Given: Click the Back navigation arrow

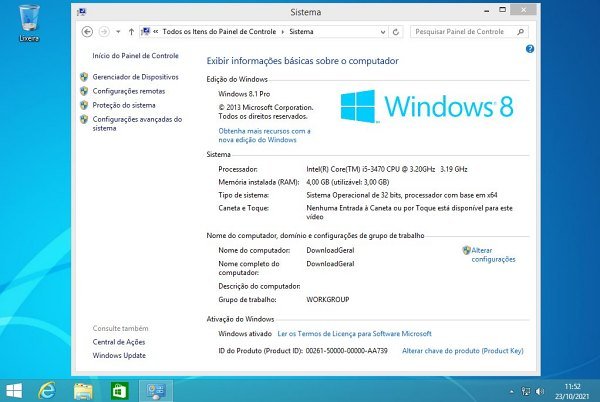Looking at the screenshot, I should point(87,32).
